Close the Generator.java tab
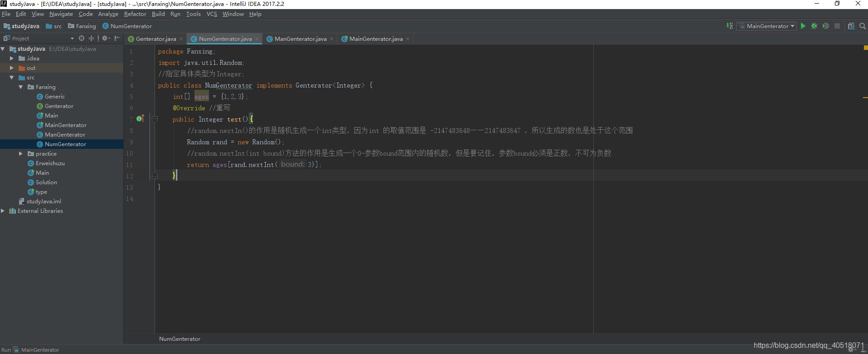The width and height of the screenshot is (868, 354). tap(181, 39)
